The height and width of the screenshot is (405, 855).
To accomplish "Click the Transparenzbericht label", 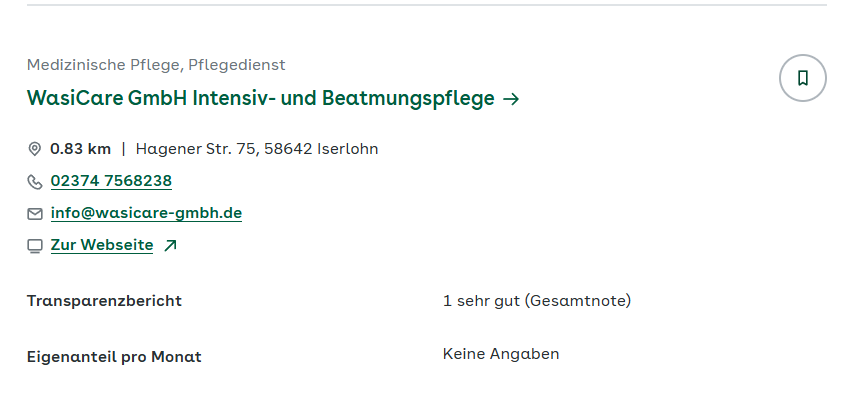I will coord(105,301).
